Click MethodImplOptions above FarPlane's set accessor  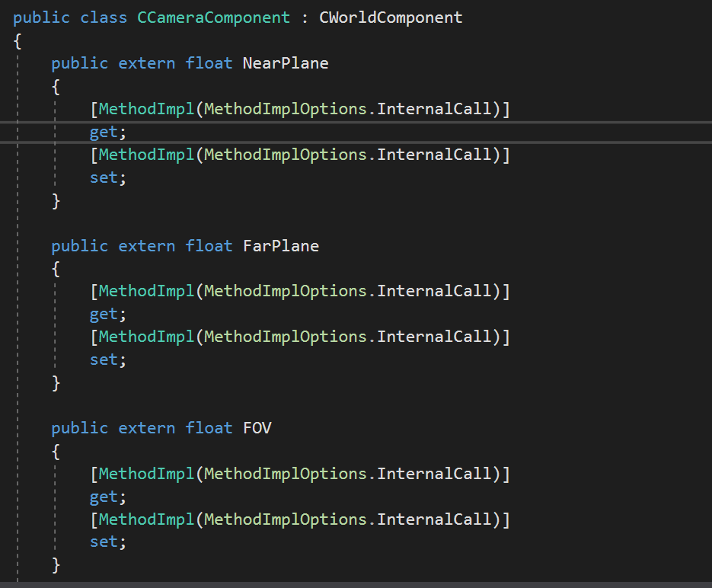(x=285, y=337)
